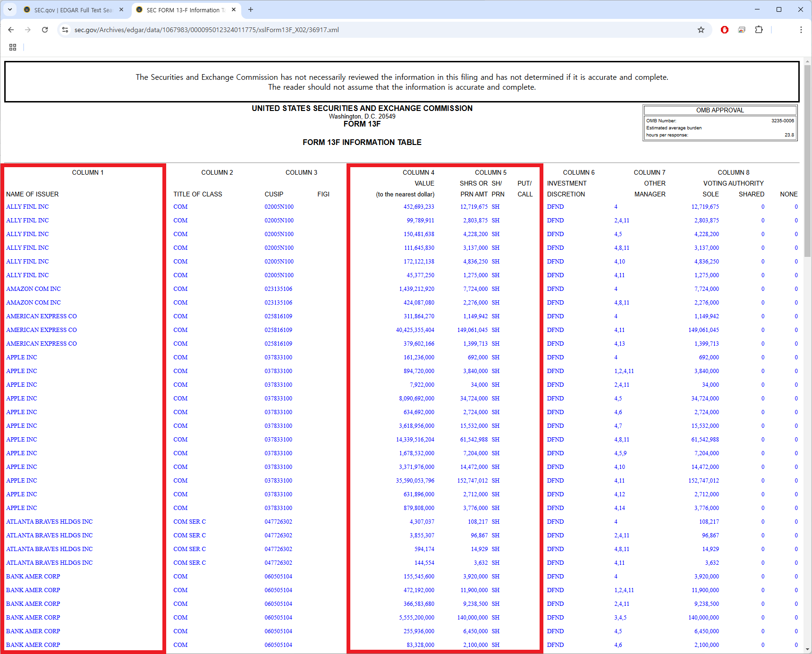Open the media control icon in toolbar
The height and width of the screenshot is (654, 812).
742,30
